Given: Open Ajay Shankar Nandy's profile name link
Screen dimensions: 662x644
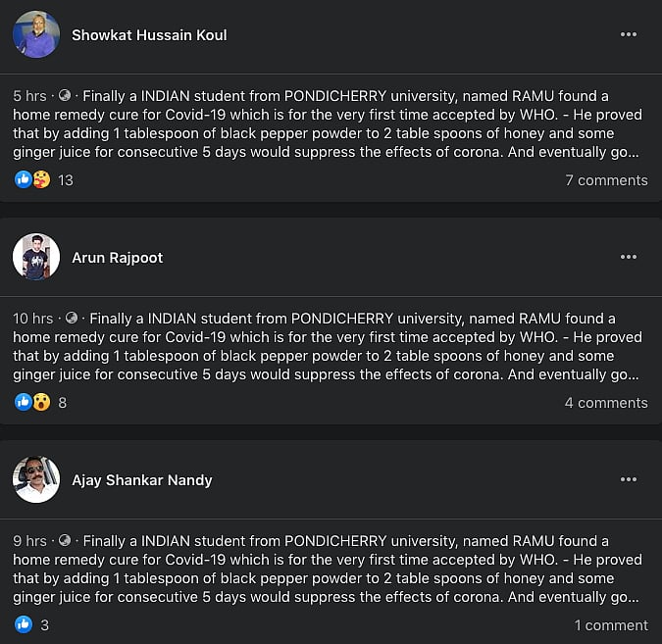Looking at the screenshot, I should 142,480.
